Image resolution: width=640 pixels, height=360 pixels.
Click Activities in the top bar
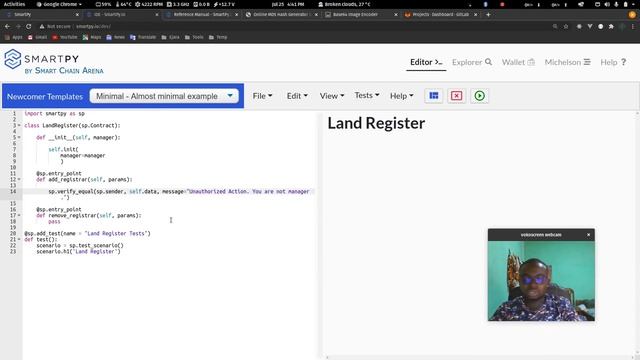(x=14, y=4)
